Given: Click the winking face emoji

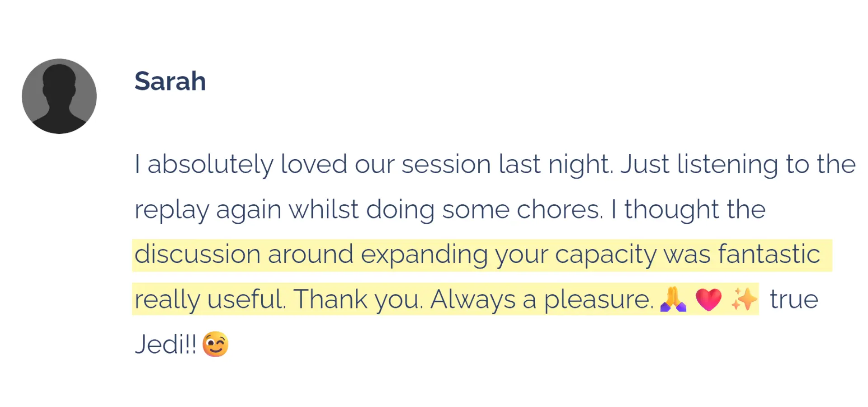Looking at the screenshot, I should (x=215, y=345).
